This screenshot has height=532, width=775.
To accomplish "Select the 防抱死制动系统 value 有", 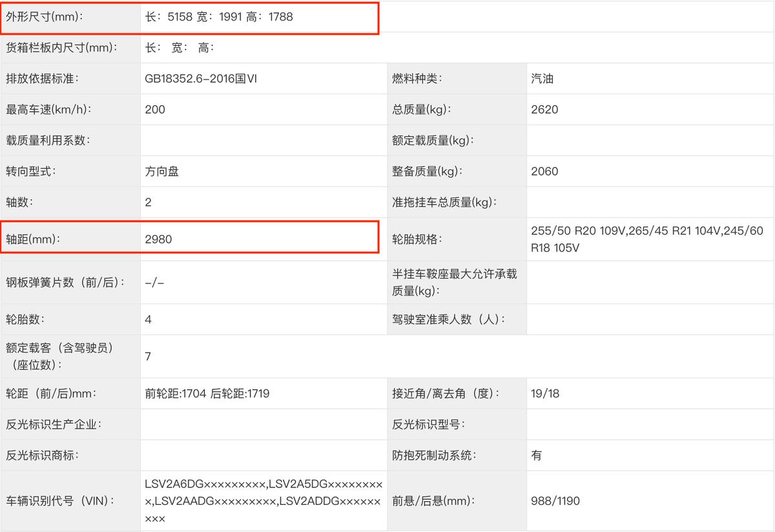I will click(x=537, y=456).
